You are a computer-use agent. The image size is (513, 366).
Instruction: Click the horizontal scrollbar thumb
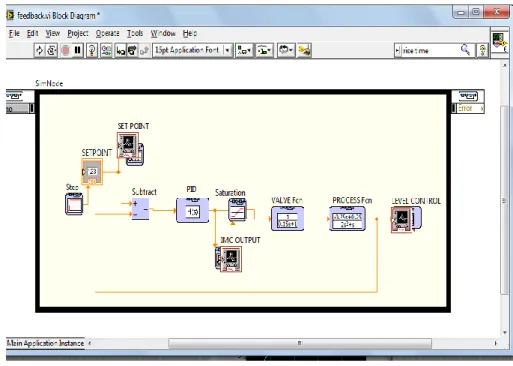click(300, 343)
